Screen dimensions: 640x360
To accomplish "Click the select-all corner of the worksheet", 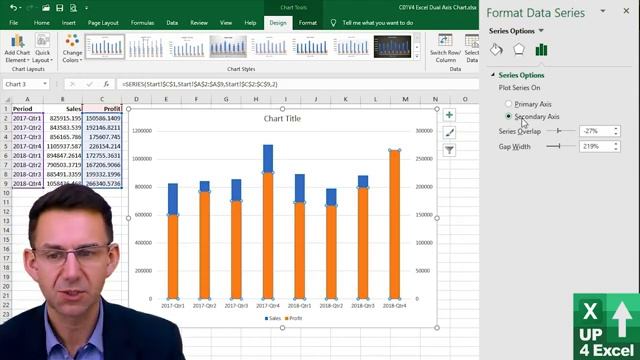I will click(7, 99).
